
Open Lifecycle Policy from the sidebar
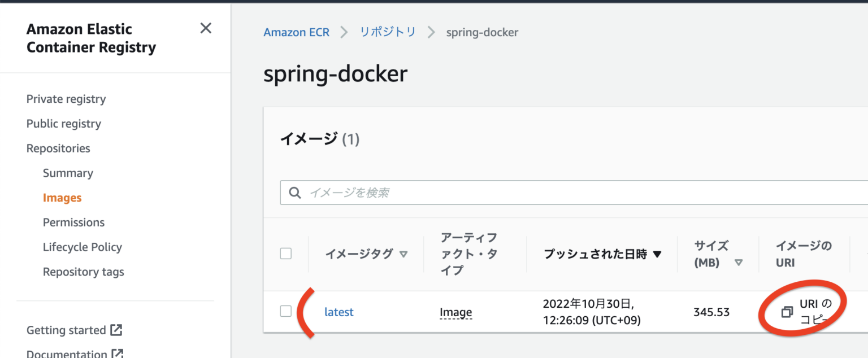point(82,247)
